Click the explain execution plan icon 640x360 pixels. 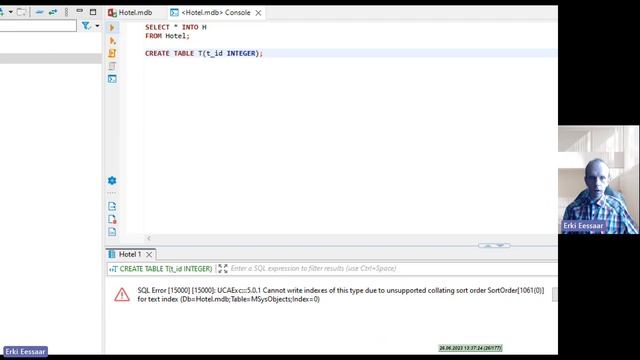[112, 66]
